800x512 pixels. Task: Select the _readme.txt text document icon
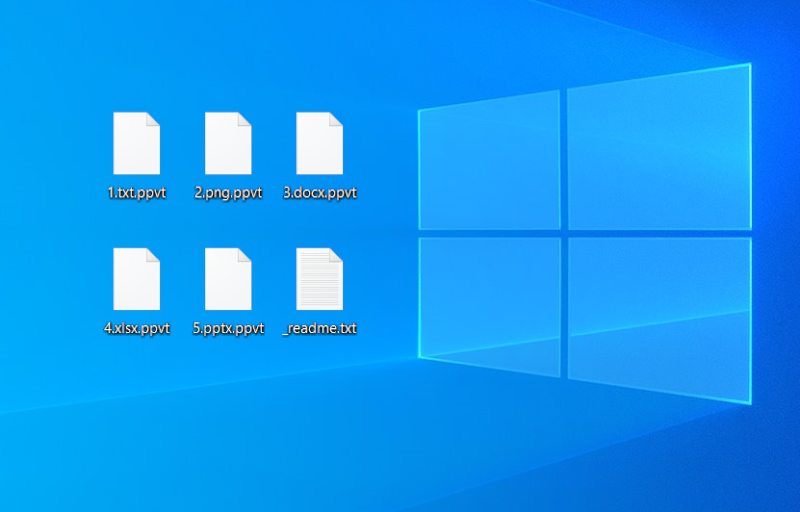point(320,280)
